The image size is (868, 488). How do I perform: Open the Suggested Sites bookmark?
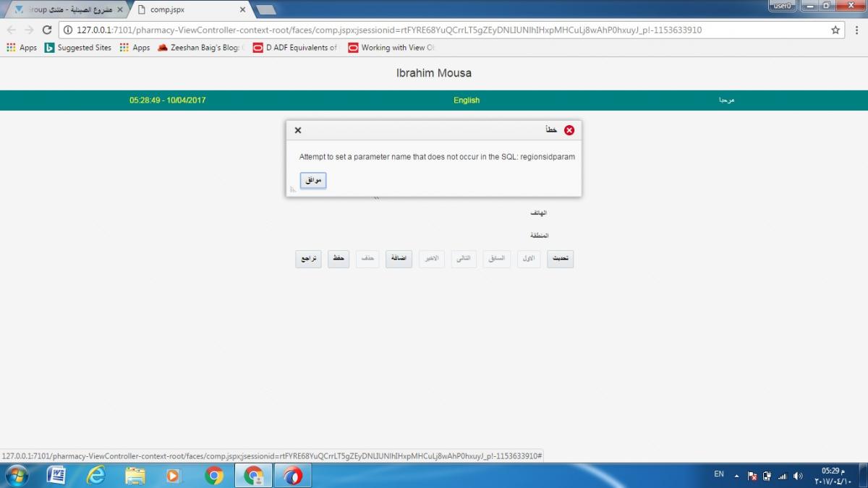pyautogui.click(x=78, y=48)
